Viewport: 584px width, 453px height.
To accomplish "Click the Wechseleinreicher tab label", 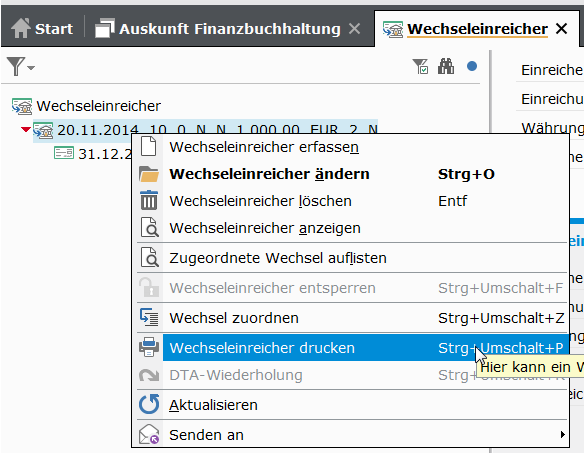I will click(477, 29).
